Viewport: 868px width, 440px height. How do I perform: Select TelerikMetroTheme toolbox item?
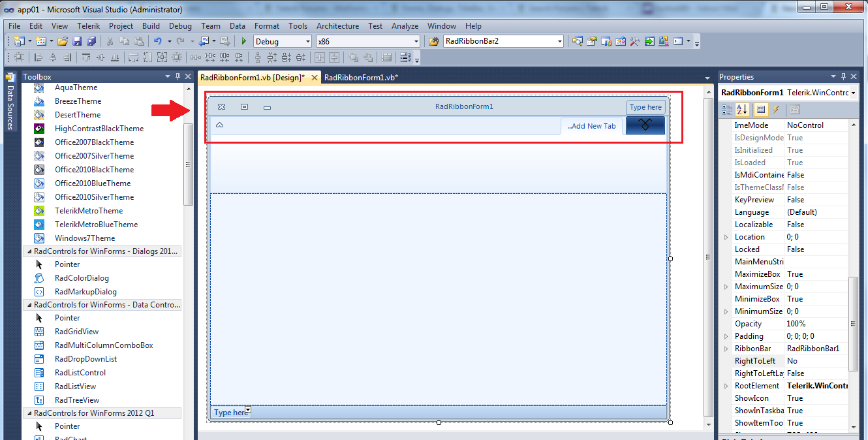pyautogui.click(x=89, y=211)
